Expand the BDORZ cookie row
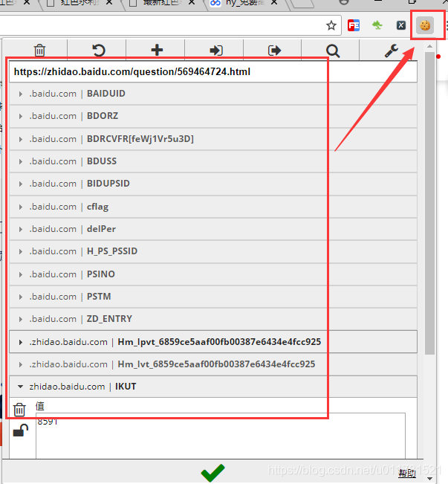This screenshot has width=448, height=484. (213, 116)
